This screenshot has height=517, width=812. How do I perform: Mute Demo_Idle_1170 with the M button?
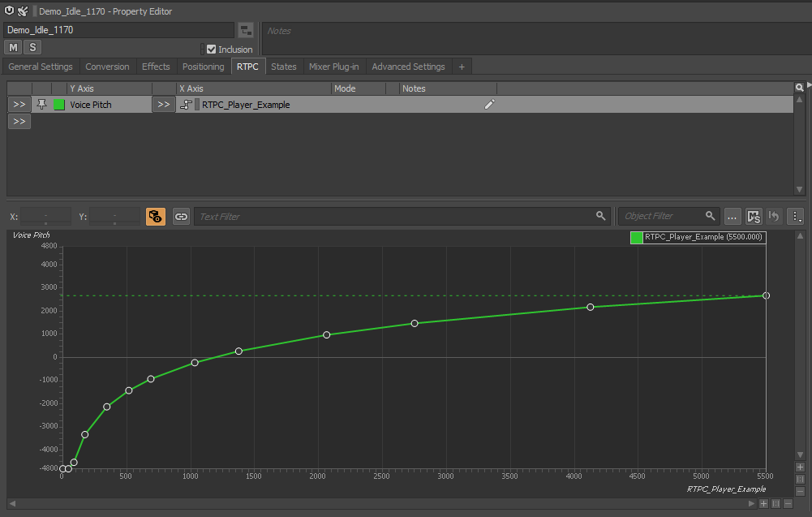[12, 47]
